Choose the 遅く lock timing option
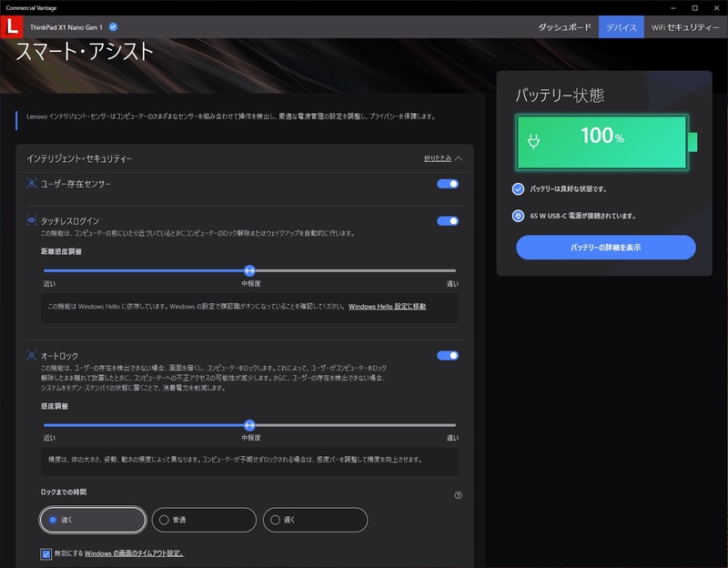Image resolution: width=728 pixels, height=568 pixels. point(276,520)
